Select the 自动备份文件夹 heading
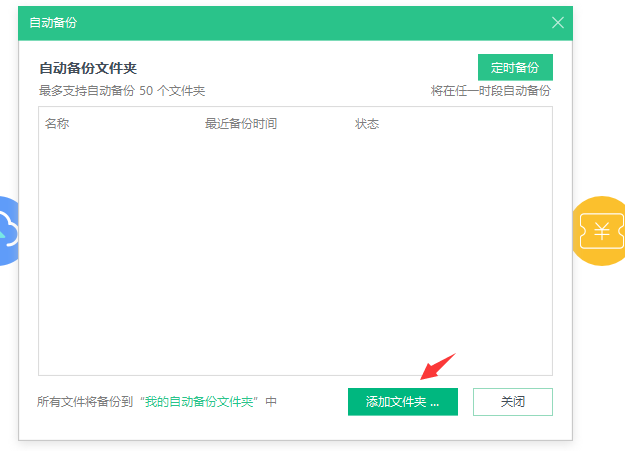 (x=88, y=68)
